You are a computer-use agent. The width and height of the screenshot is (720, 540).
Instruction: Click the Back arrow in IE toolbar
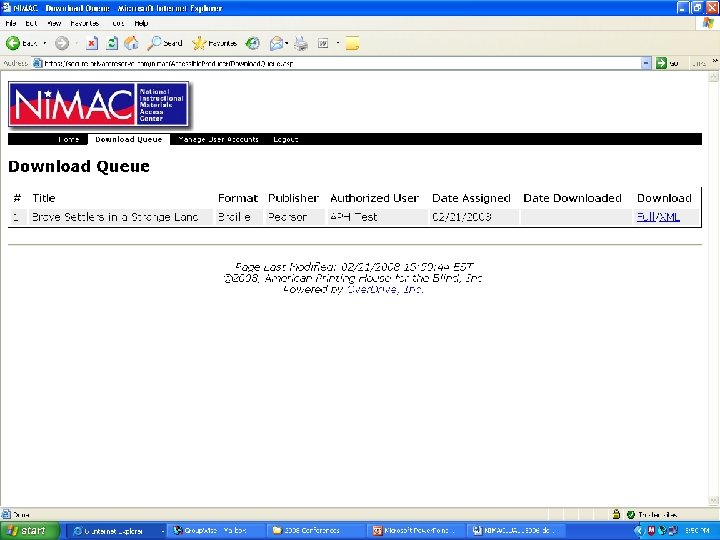[13, 43]
